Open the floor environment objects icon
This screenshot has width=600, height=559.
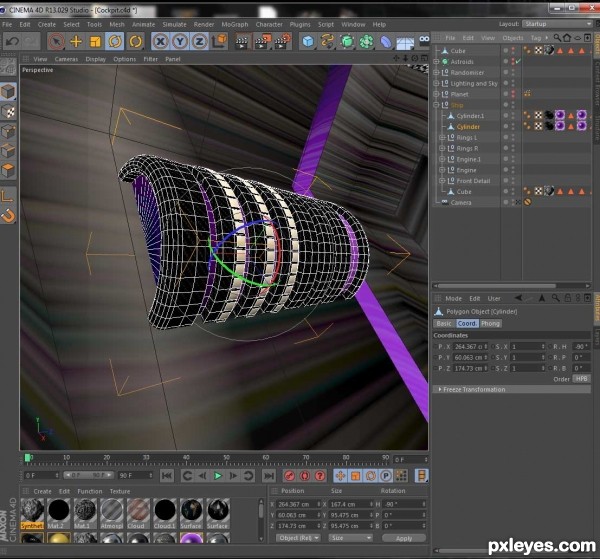pyautogui.click(x=405, y=42)
